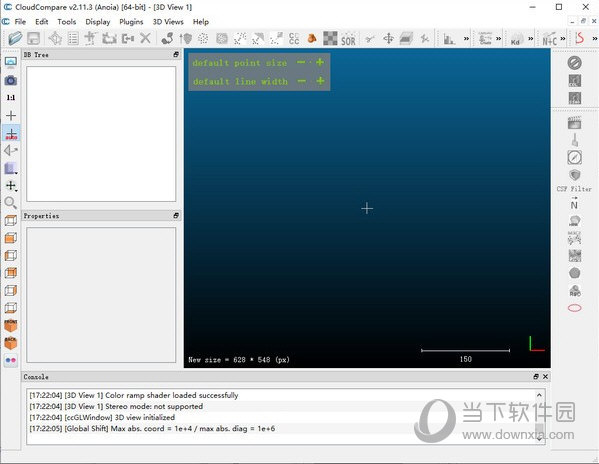Click the red S-shaped plugin icon
The height and width of the screenshot is (464, 599).
pyautogui.click(x=580, y=39)
